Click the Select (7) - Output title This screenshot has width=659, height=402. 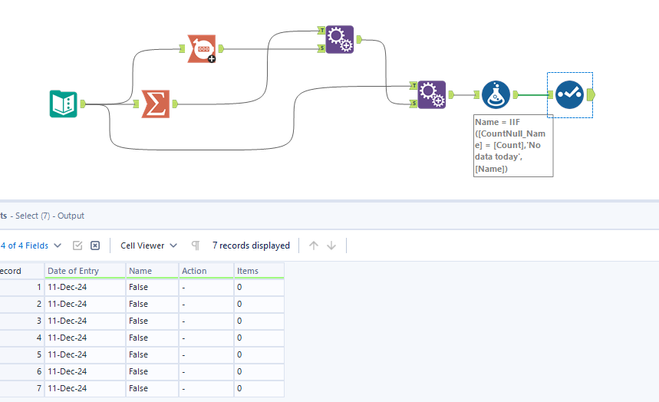tap(50, 216)
